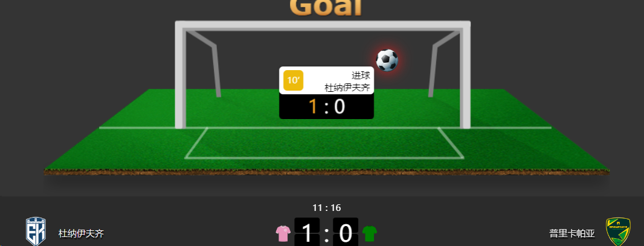Click the 进球 label in the goal popup
Screen dimensions: 644x246
(361, 76)
